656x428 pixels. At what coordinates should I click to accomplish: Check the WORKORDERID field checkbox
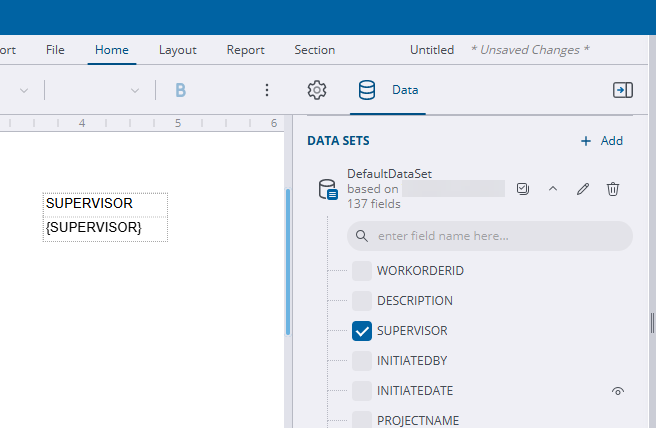(x=362, y=270)
